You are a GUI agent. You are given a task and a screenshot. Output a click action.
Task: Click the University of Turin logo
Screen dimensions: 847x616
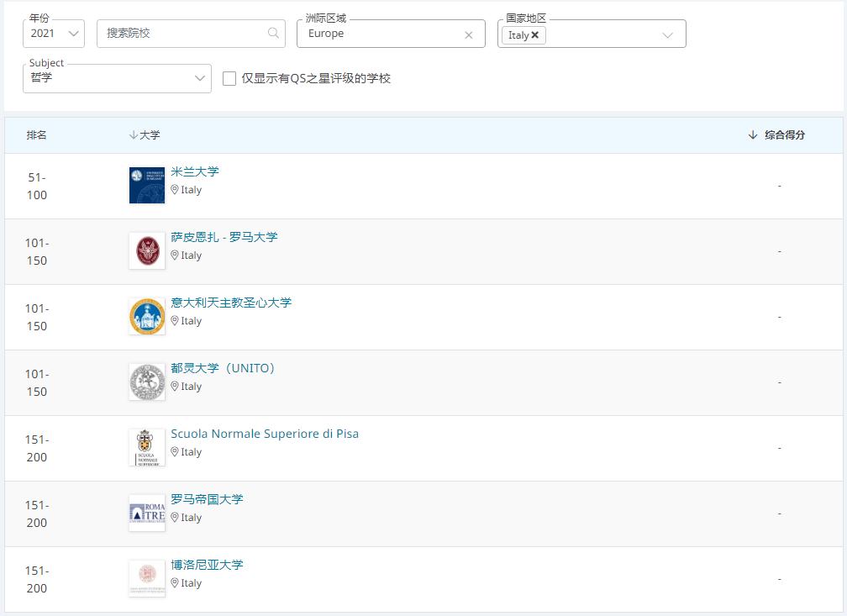pos(147,382)
